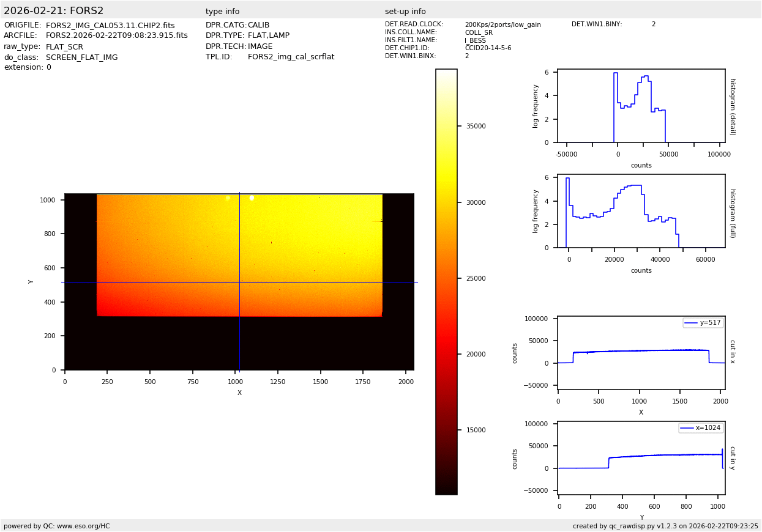
Task: Click the TPL.ID value FORS2_img_cal_scrflat
Action: [291, 57]
